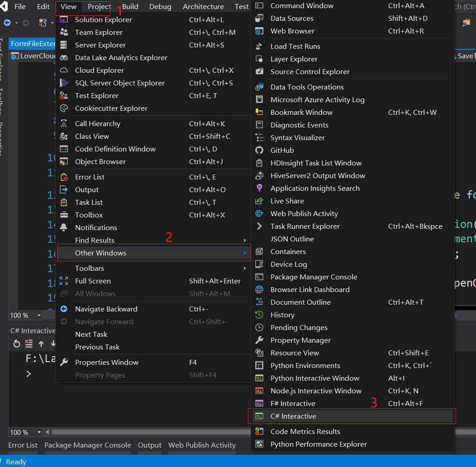Click the Object Browser icon
This screenshot has width=476, height=467.
[64, 162]
